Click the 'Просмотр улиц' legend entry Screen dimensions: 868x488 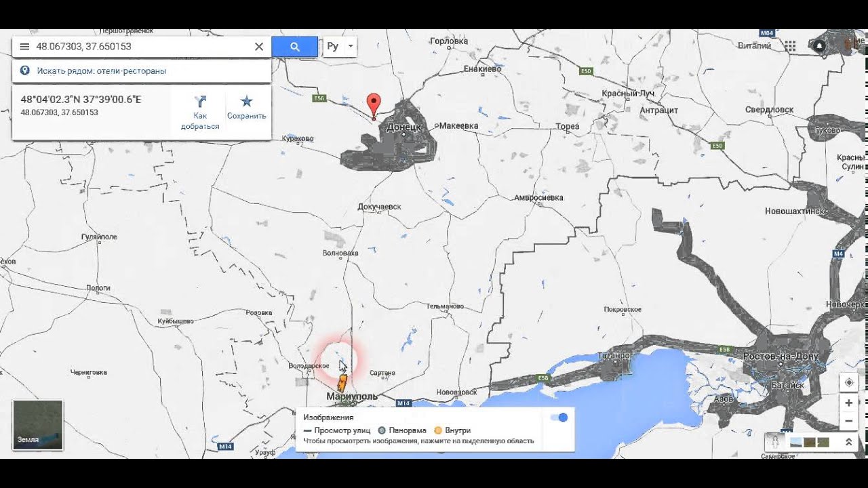[x=337, y=430]
